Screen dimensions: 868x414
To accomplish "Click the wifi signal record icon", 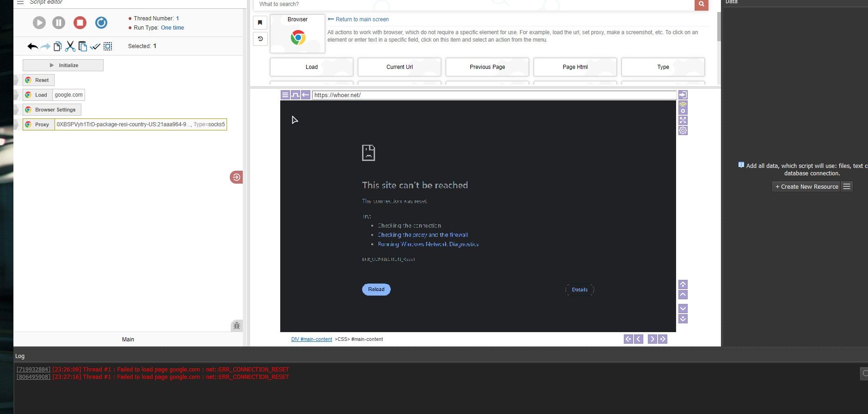I will click(683, 108).
